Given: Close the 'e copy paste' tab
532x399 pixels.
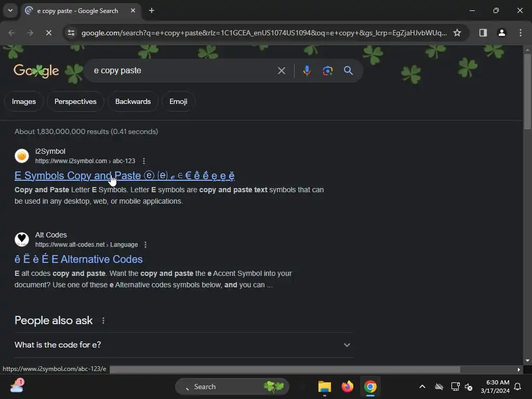Looking at the screenshot, I should point(133,10).
